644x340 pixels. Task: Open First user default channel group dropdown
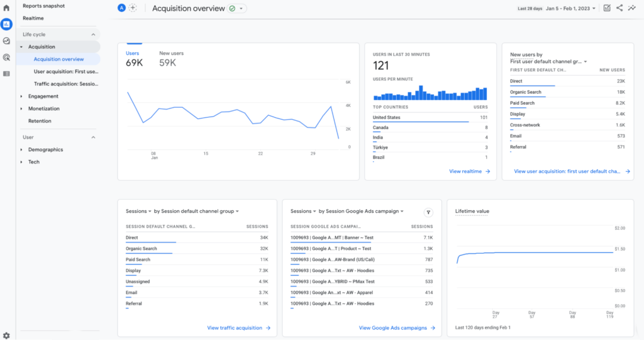pos(548,61)
